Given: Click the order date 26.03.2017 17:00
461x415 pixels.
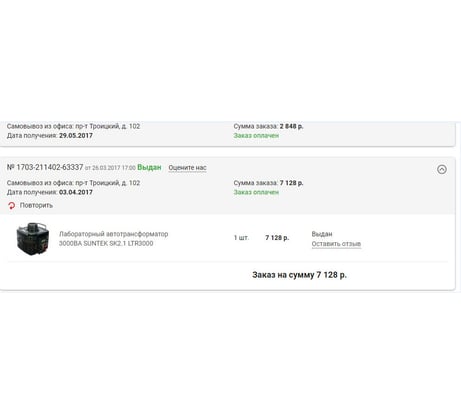Looking at the screenshot, I should 110,168.
